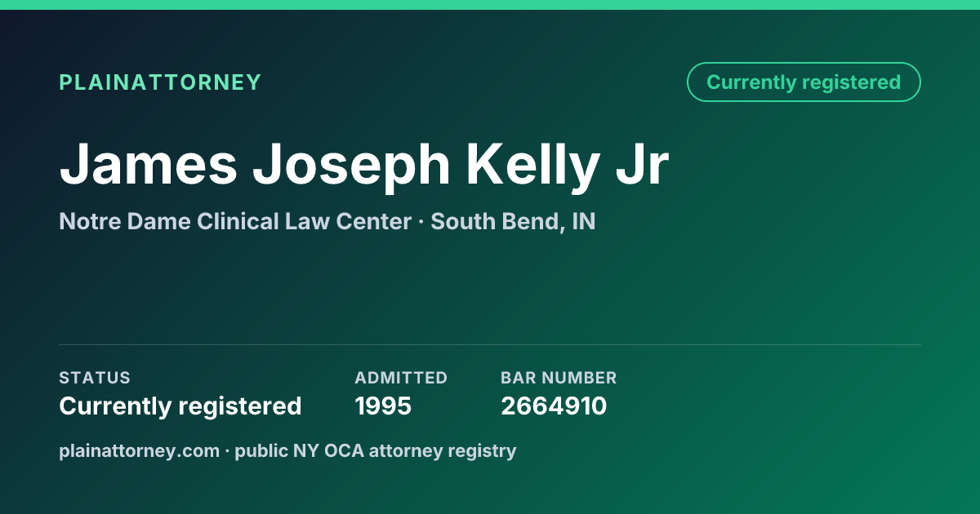Open the James Joseph Kelly Jr heading
Screen dimensions: 980x514
click(364, 165)
